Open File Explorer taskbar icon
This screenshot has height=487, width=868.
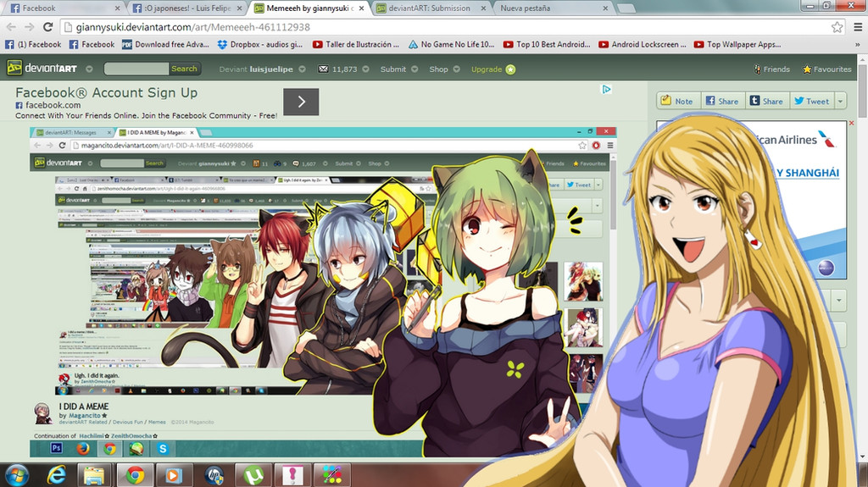tap(94, 475)
